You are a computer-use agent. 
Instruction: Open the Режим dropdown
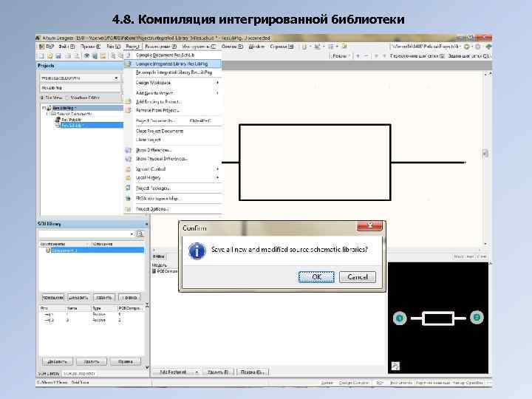341,56
